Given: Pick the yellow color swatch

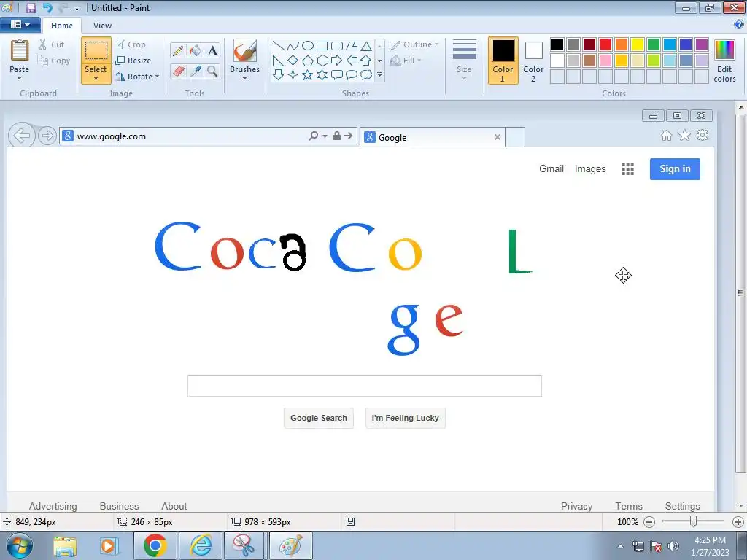Looking at the screenshot, I should (638, 44).
